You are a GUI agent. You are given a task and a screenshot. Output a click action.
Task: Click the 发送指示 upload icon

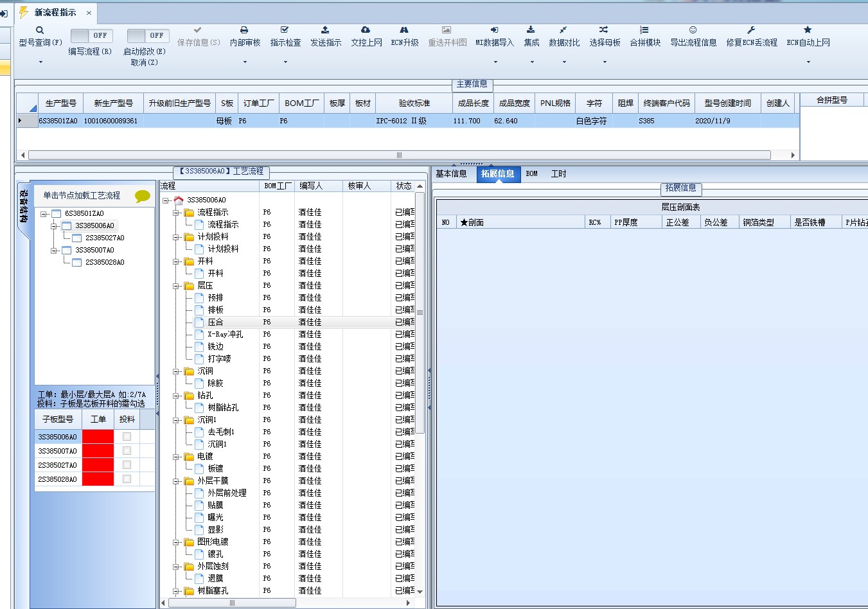pyautogui.click(x=325, y=30)
